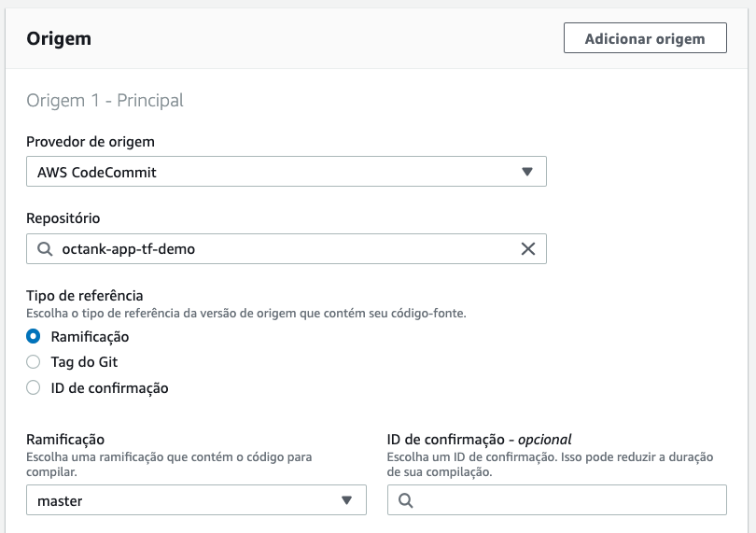
Task: Select the ID de confirmação radio button
Action: 34,387
